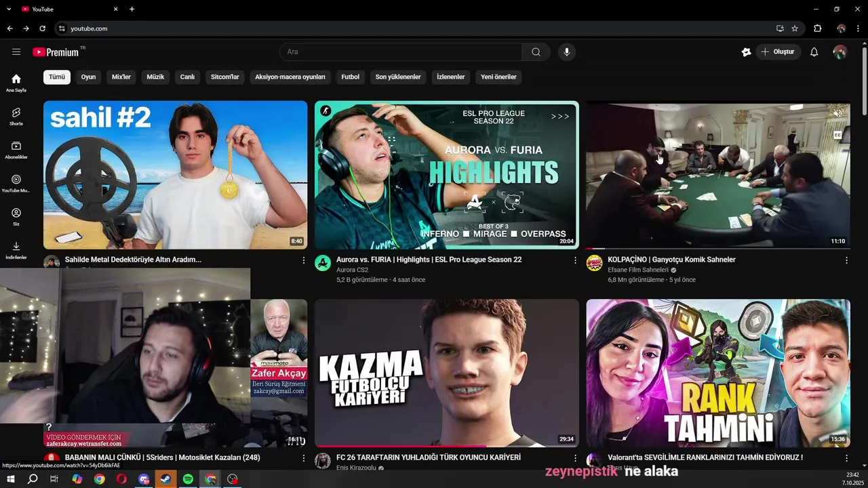
Task: Open the YouTube guide hamburger menu
Action: coord(16,52)
